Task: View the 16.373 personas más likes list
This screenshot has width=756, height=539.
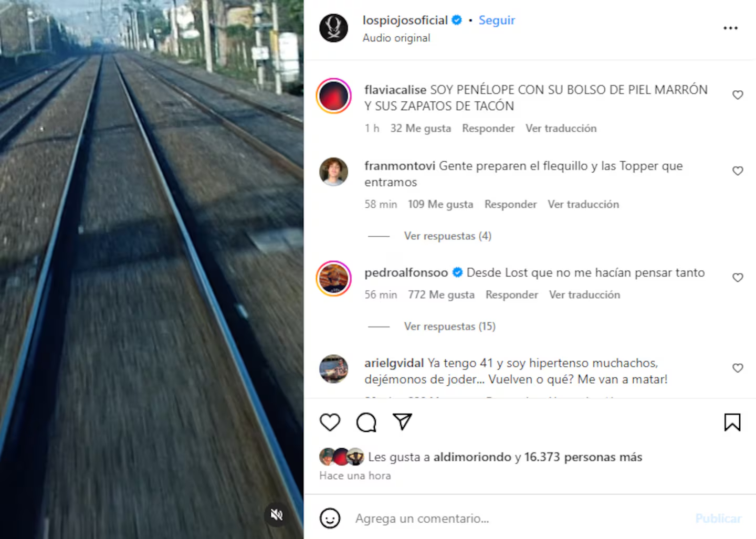Action: tap(583, 457)
